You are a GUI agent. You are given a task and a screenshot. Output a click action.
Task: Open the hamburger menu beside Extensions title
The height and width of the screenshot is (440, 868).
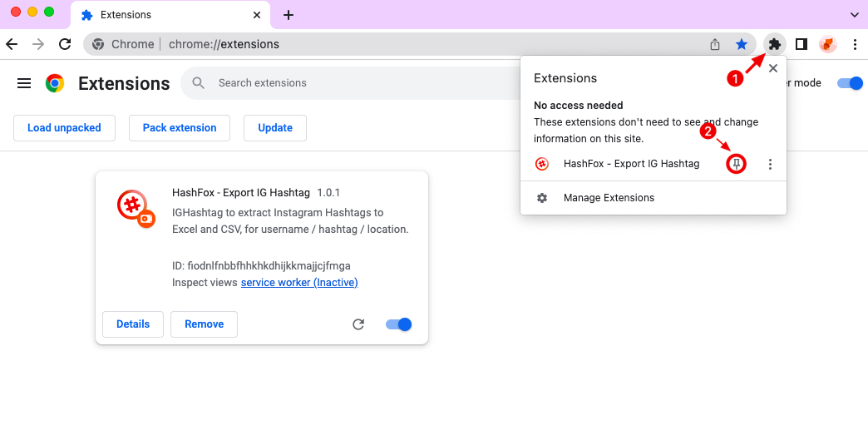click(24, 83)
